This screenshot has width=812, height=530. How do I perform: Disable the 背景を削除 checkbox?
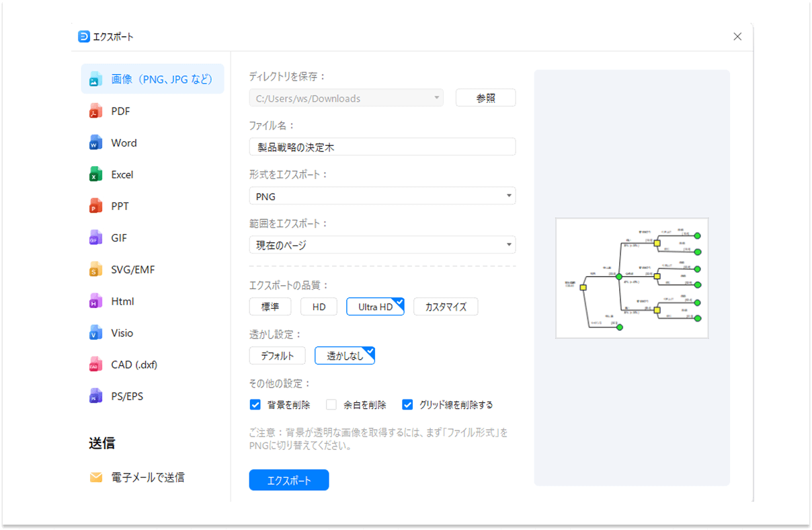pos(255,404)
